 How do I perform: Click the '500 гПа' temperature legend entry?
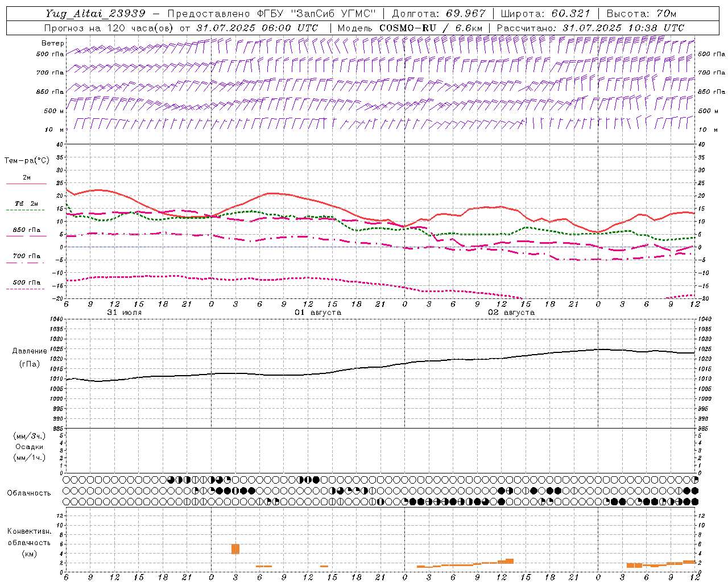click(26, 282)
